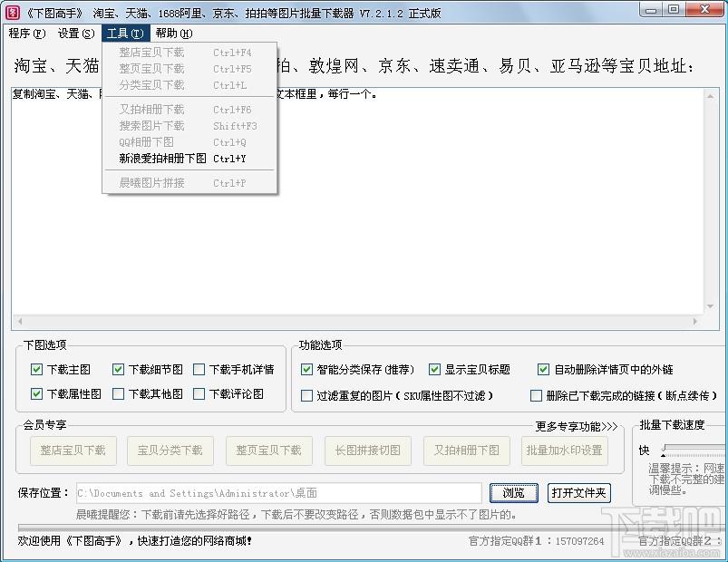Minimize the 下图高手 window

point(651,10)
